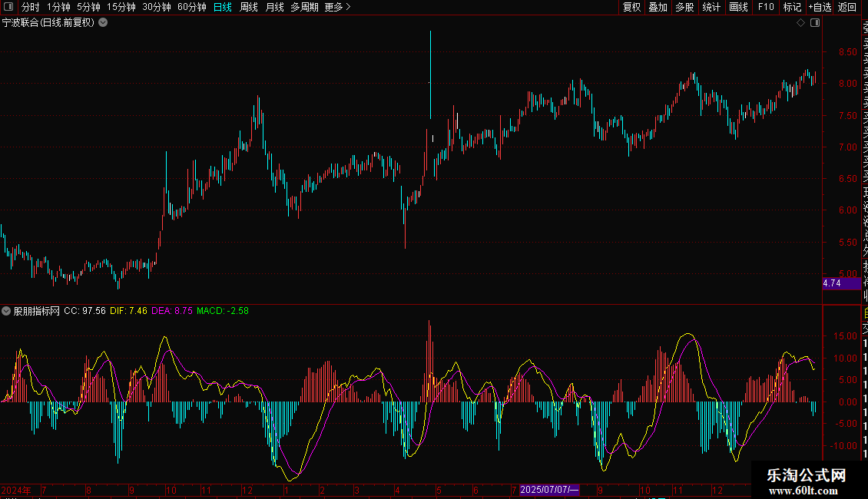The height and width of the screenshot is (499, 868).
Task: Switch to 日线 daily chart
Action: point(223,7)
